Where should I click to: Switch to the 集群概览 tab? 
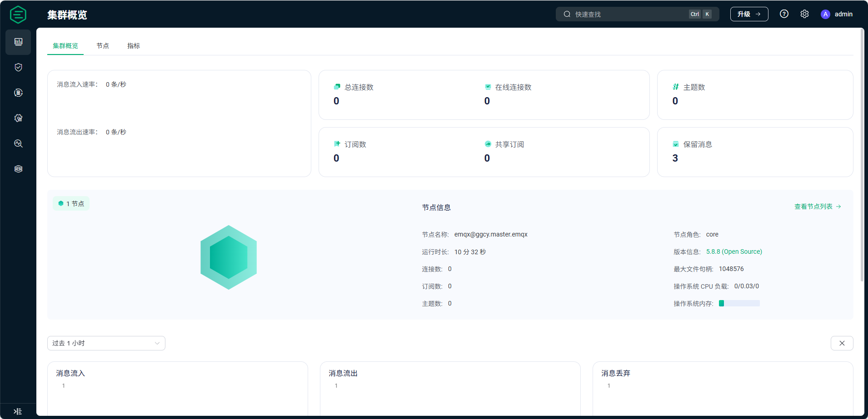click(x=65, y=46)
